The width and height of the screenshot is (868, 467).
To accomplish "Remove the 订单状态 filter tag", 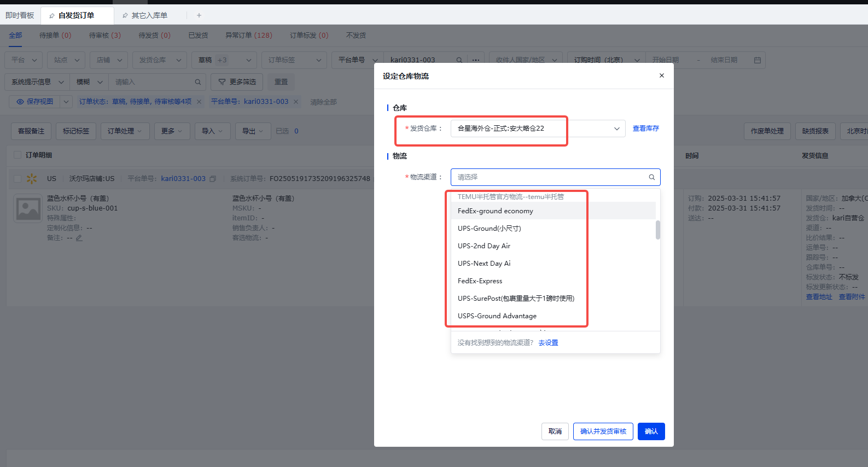I will 199,102.
